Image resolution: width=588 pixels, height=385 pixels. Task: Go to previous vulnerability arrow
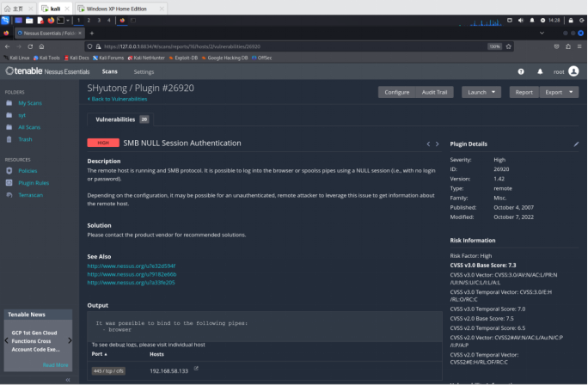click(428, 144)
